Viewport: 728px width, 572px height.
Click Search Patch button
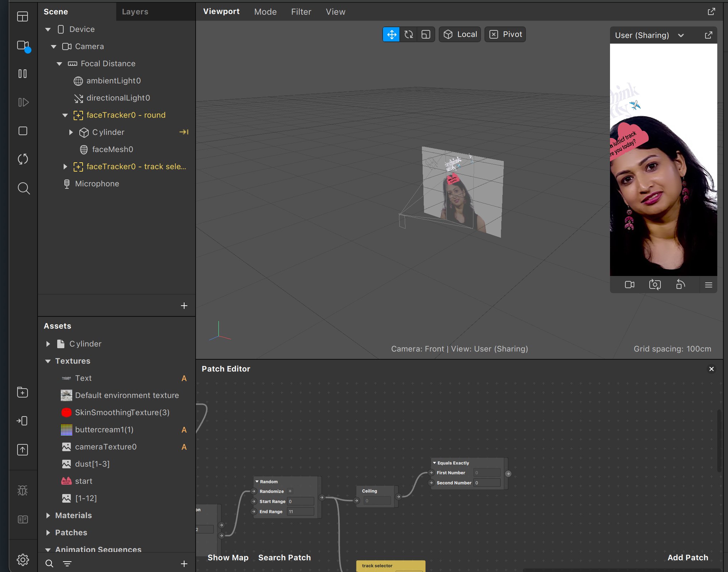tap(285, 558)
